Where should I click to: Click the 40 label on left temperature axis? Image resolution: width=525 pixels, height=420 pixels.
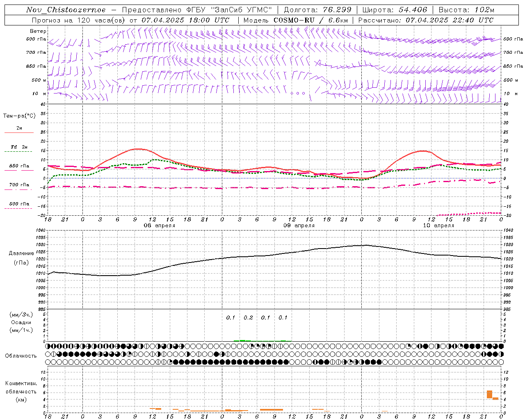coord(43,105)
